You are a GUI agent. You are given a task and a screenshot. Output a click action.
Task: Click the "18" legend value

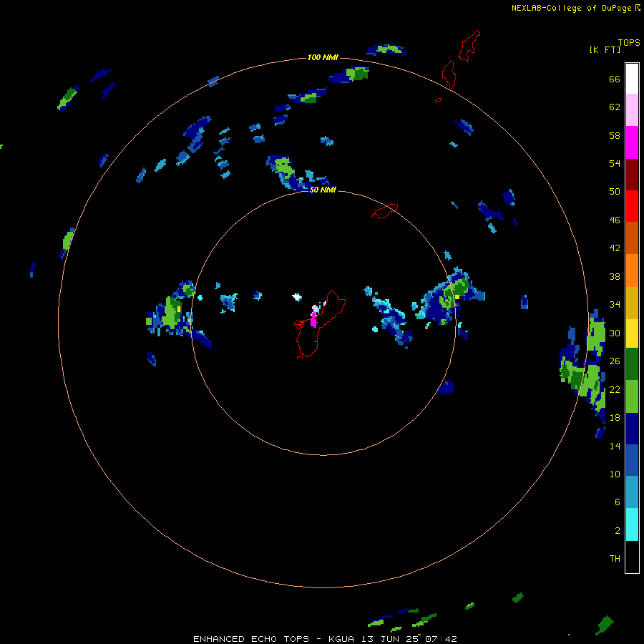pos(615,417)
